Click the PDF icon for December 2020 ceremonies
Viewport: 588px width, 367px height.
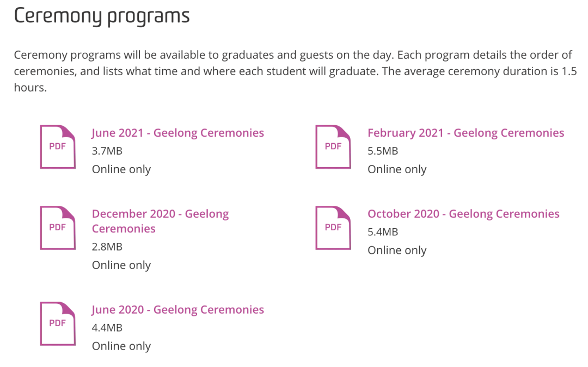point(58,228)
